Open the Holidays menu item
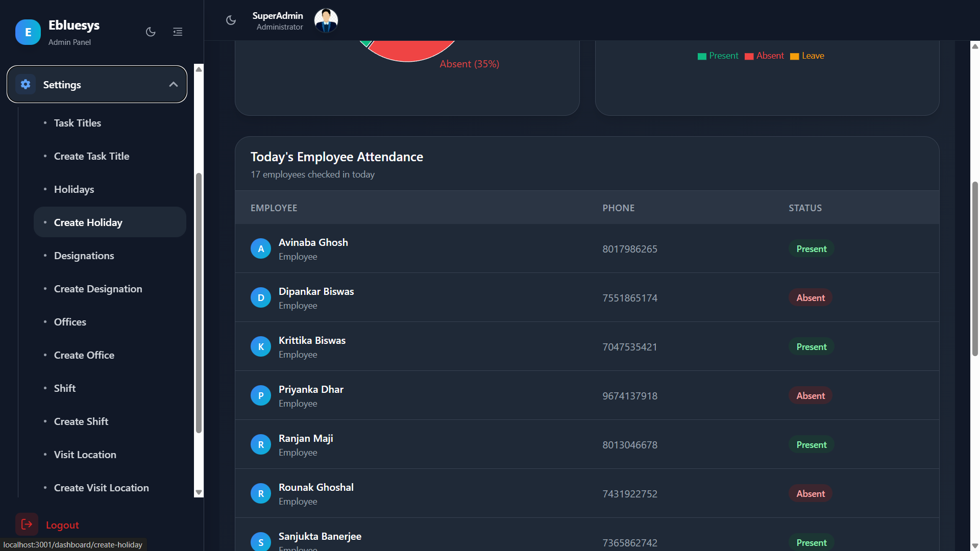Image resolution: width=980 pixels, height=551 pixels. click(74, 189)
